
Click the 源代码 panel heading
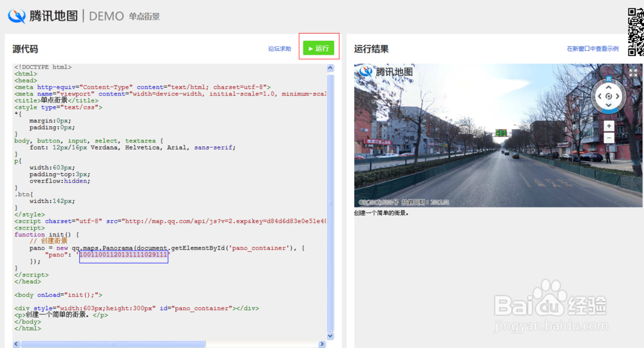pyautogui.click(x=25, y=49)
